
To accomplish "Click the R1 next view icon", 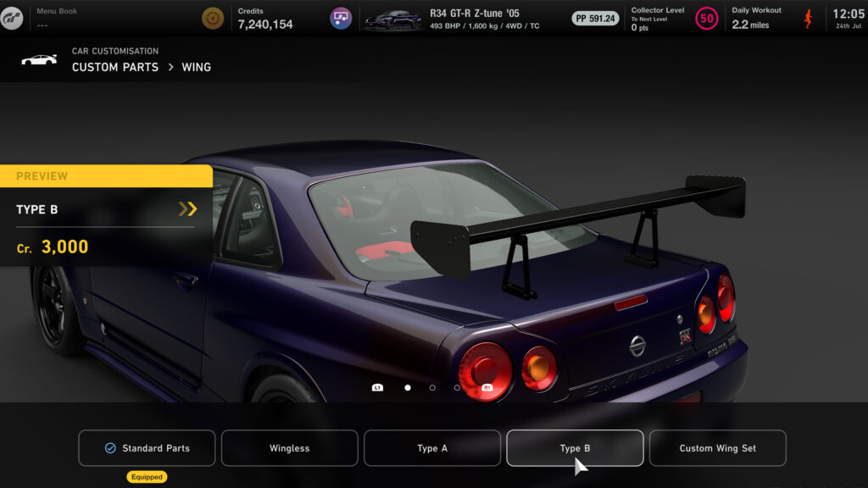I will coord(487,387).
